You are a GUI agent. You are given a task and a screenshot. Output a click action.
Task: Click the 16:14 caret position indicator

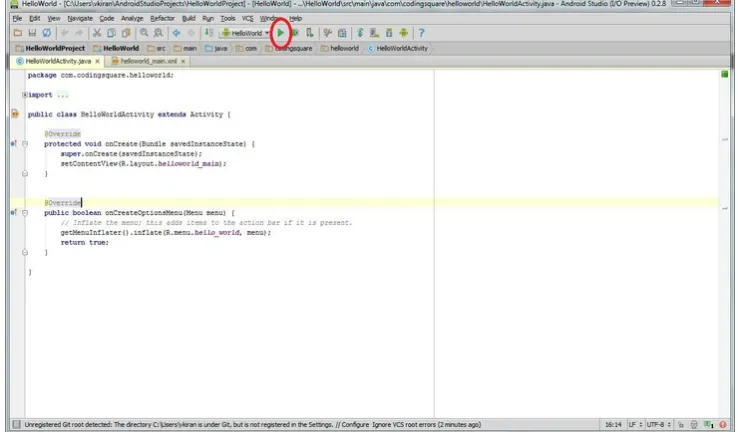613,424
